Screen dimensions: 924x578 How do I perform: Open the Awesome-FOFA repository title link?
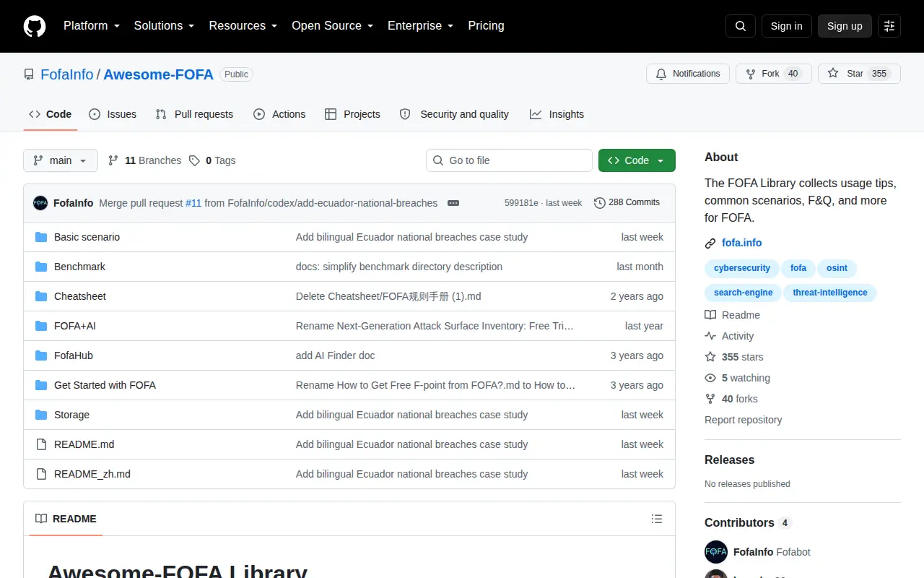tap(159, 74)
